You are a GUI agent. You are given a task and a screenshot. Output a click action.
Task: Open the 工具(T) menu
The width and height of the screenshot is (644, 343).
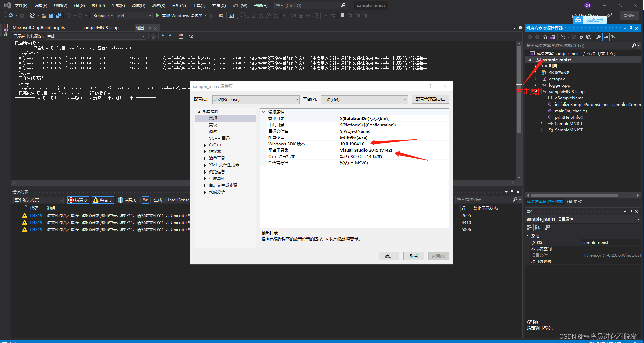coord(199,6)
